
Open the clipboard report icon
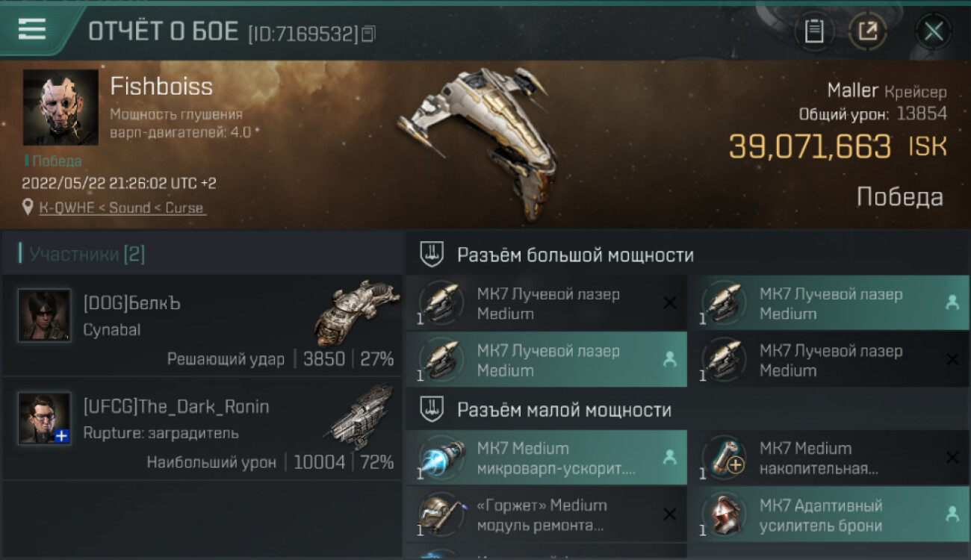click(x=814, y=31)
